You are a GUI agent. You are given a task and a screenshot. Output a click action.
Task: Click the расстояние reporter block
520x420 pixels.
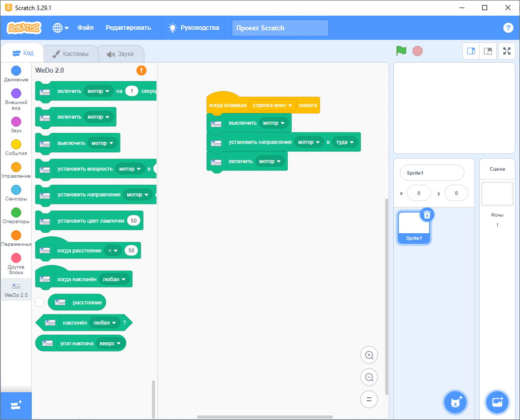(x=77, y=302)
